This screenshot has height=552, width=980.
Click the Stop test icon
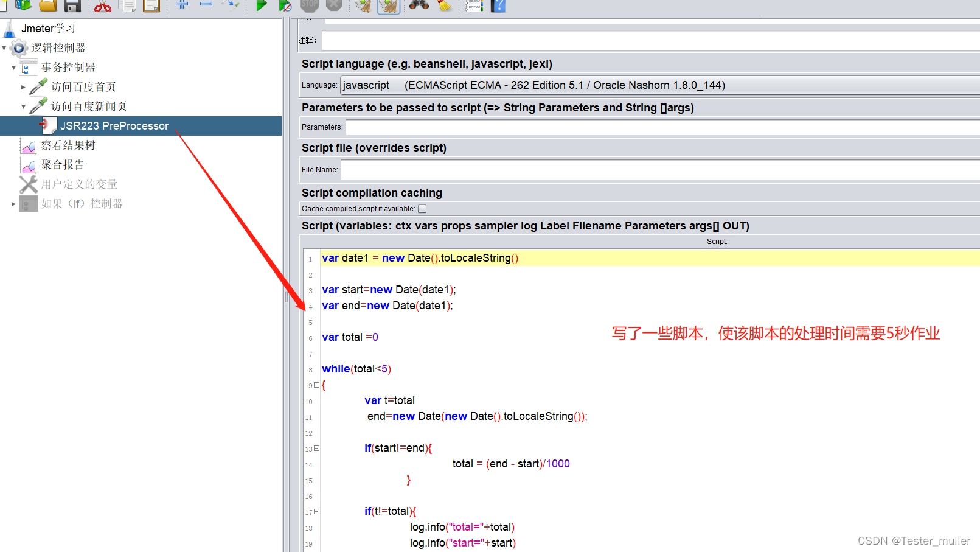coord(309,5)
